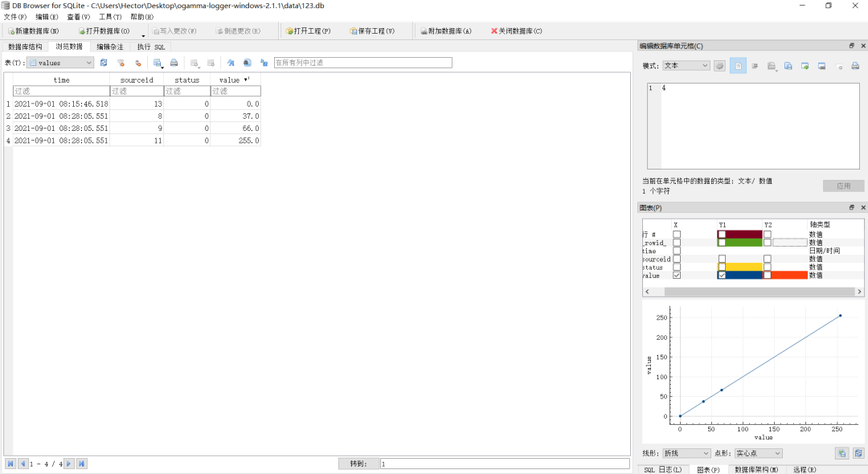Check X axis box for _rowid_ row
This screenshot has width=868, height=474.
[x=677, y=243]
